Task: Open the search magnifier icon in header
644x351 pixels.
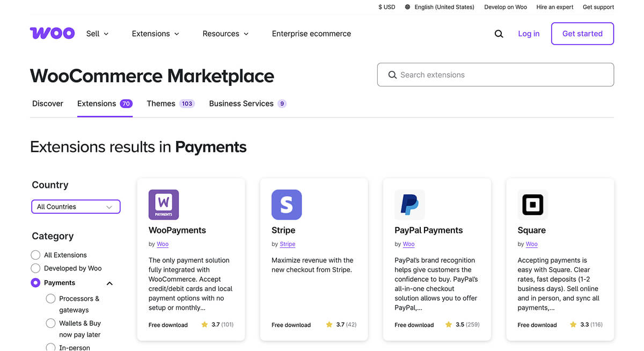Action: (499, 34)
